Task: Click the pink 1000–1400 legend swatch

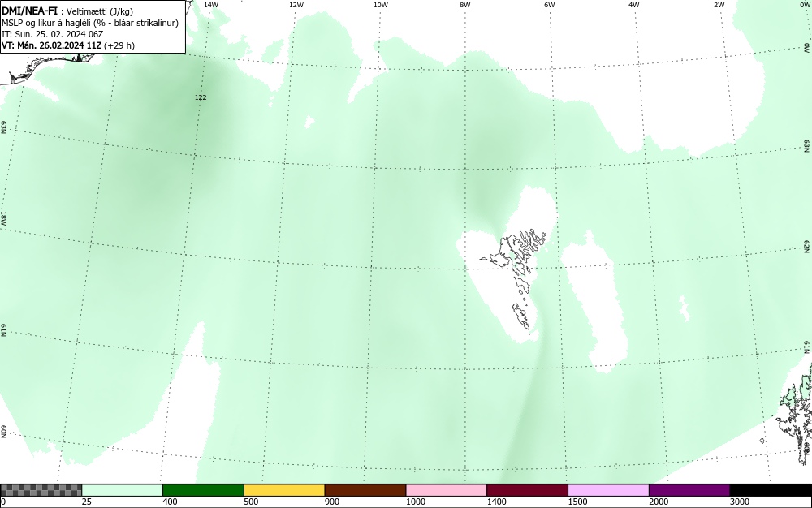Action: (447, 490)
